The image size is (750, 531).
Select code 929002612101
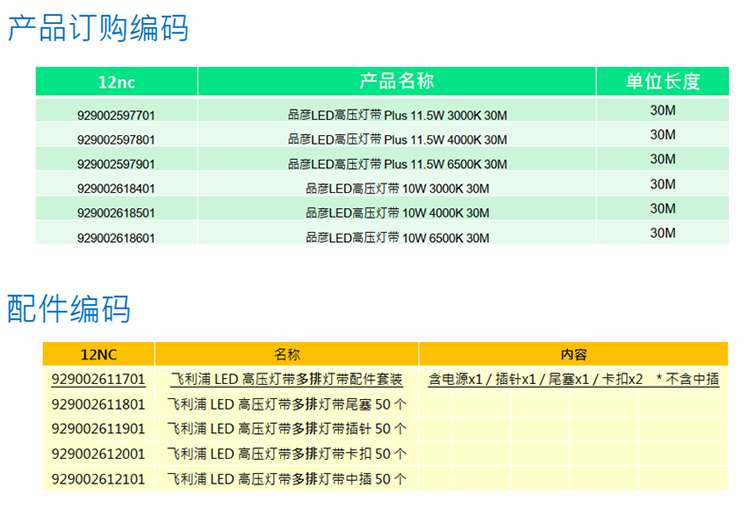[98, 479]
